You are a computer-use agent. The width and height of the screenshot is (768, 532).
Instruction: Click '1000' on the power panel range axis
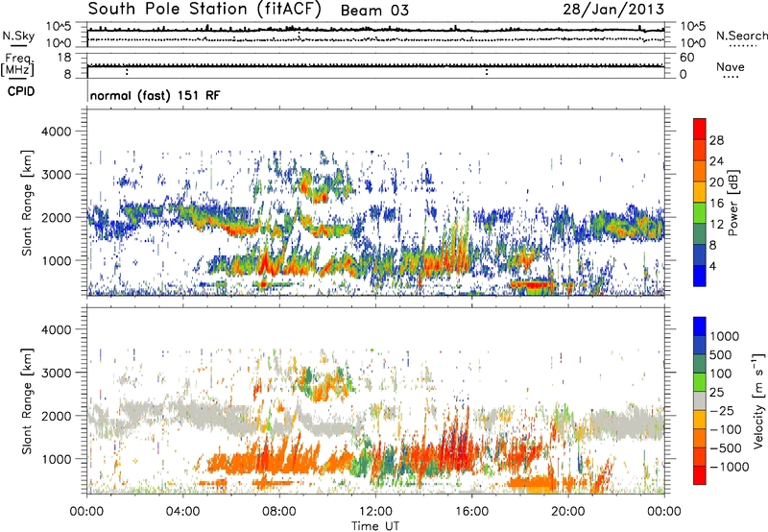(56, 260)
